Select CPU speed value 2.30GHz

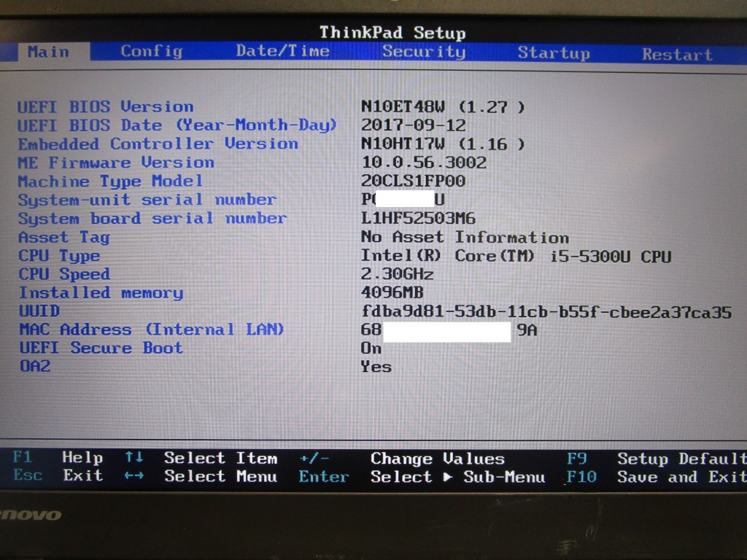[x=398, y=274]
